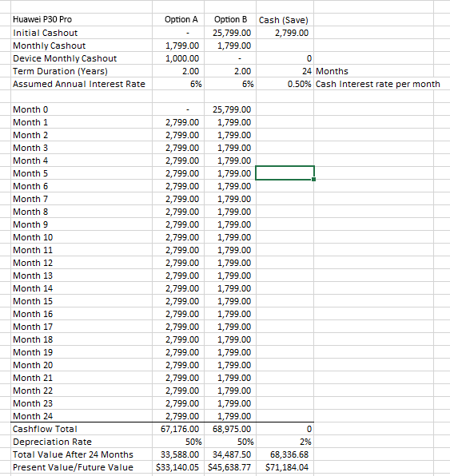Click the Month 24 row label
450x476 pixels.
pos(82,416)
